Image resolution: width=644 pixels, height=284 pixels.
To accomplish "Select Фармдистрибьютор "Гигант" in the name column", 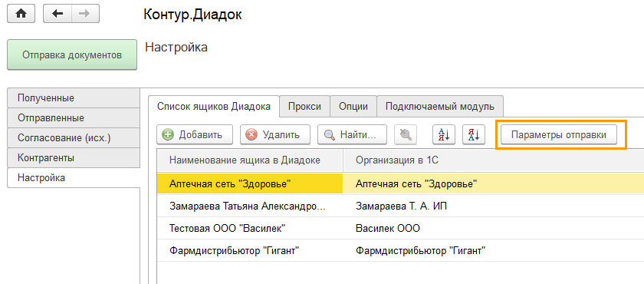I will coord(250,250).
